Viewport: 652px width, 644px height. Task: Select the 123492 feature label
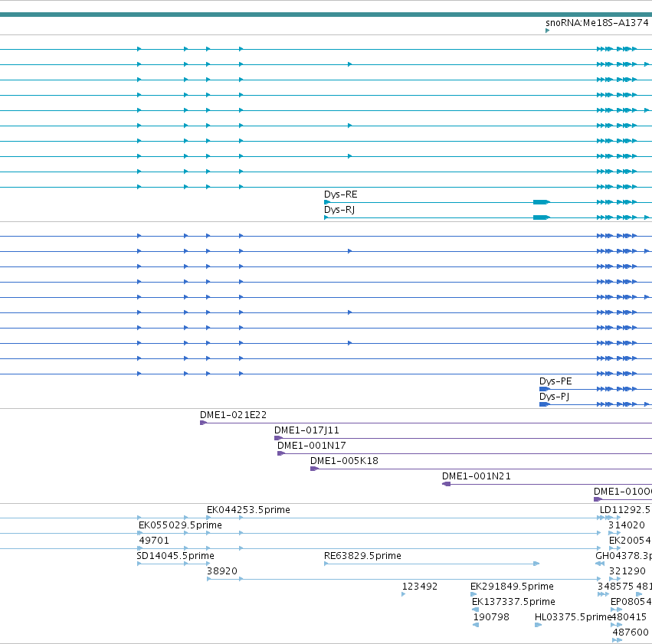[x=420, y=587]
